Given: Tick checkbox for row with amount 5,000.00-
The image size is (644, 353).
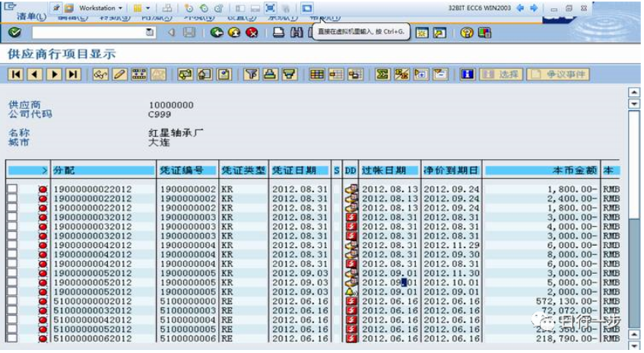Looking at the screenshot, I should coord(12,282).
